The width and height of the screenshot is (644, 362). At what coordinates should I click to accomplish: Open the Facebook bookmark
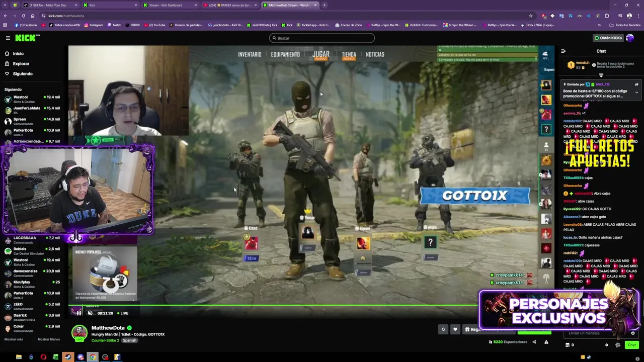coord(26,25)
